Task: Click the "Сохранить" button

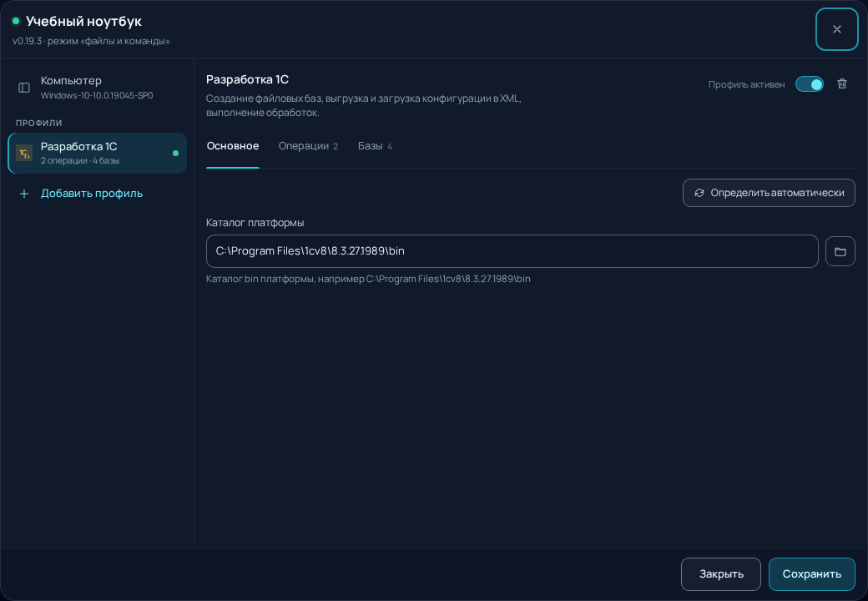Action: (811, 574)
